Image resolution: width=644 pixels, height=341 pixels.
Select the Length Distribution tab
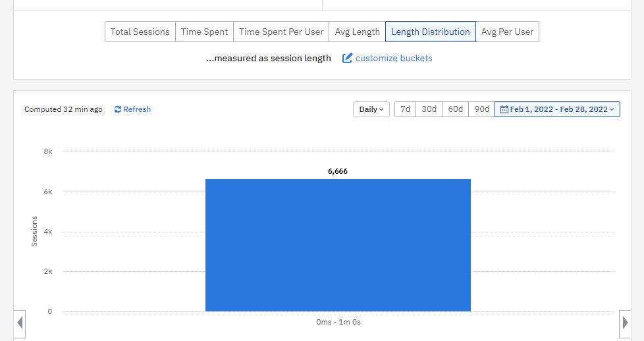[431, 32]
